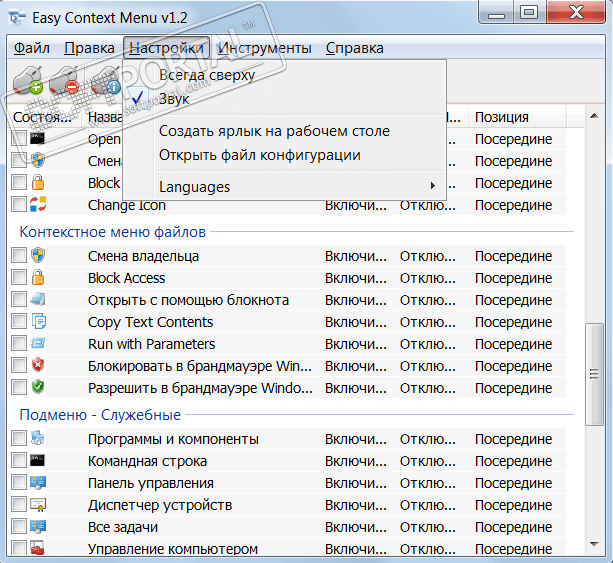Click Открыть файл конфигурации
Screen dimensions: 613x563
[259, 155]
